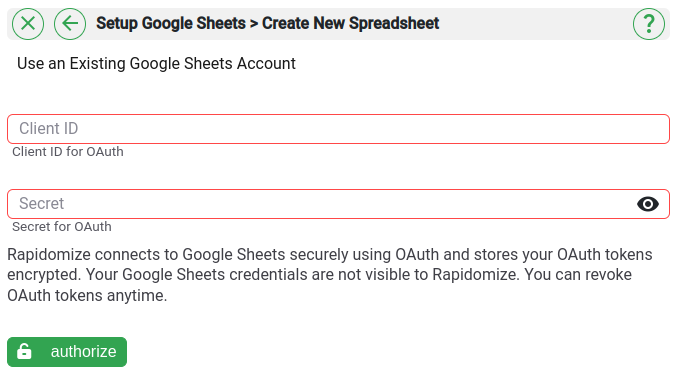Close the Setup Google Sheets dialog
Image resolution: width=676 pixels, height=389 pixels.
pyautogui.click(x=28, y=24)
